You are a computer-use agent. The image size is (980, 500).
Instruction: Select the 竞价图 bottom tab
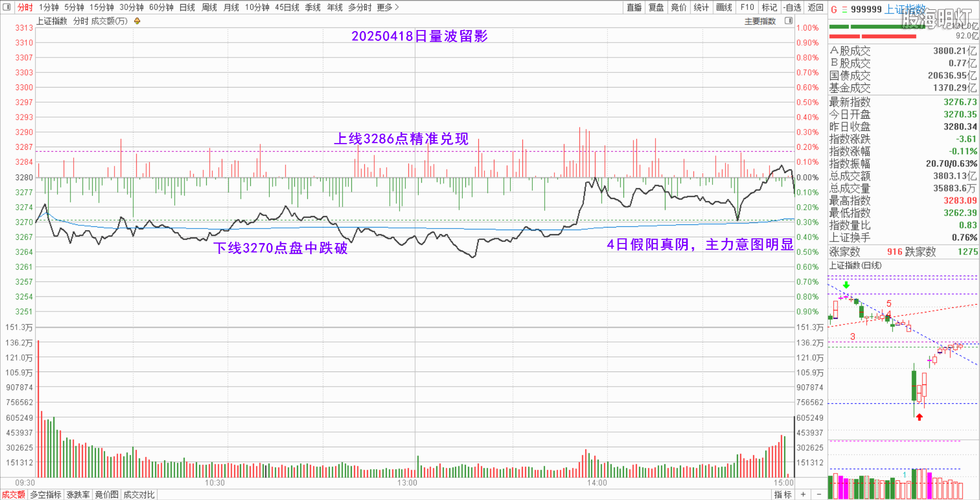107,495
